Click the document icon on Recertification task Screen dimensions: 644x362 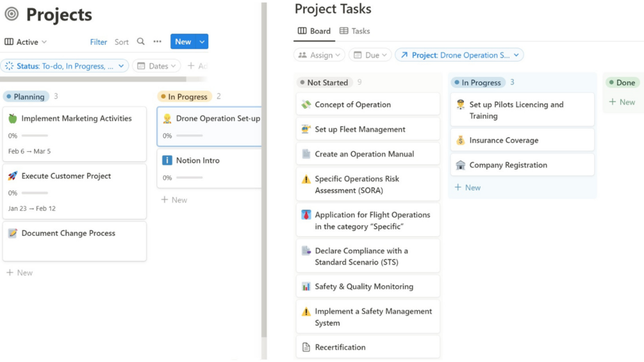(306, 347)
